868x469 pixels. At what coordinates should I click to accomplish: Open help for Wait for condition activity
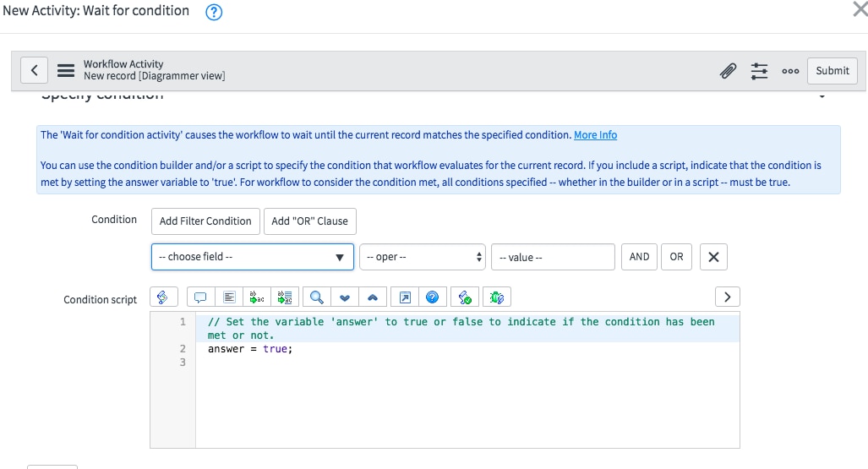click(214, 12)
